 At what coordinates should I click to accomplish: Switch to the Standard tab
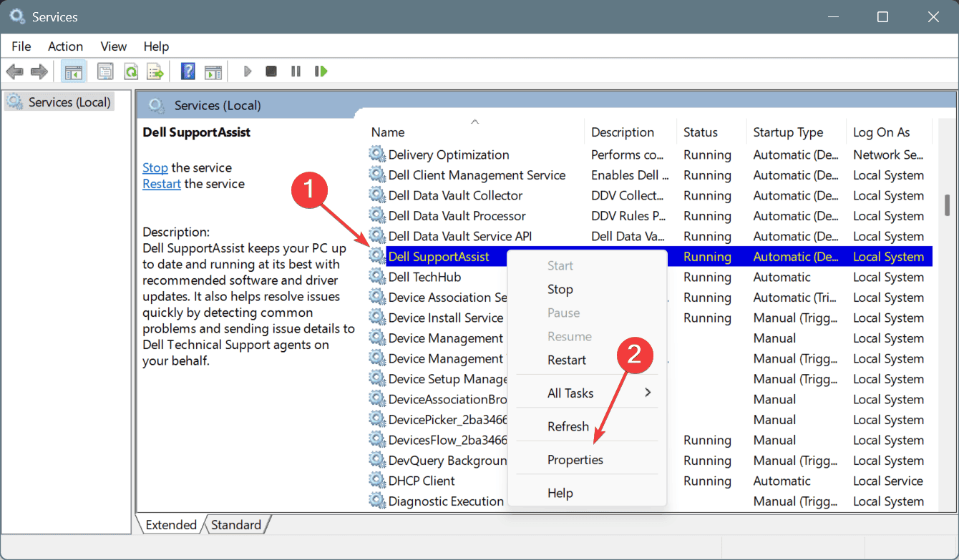(x=236, y=525)
